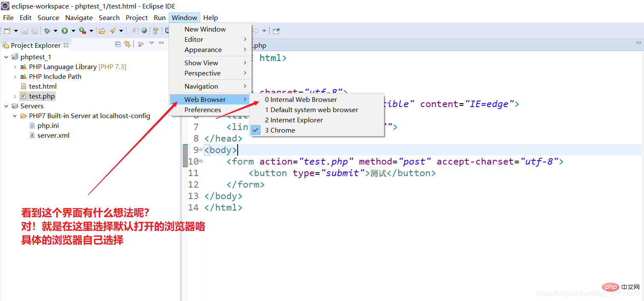Select php.ini under the PHP7 server
Screen dimensions: 644x301
pos(48,126)
